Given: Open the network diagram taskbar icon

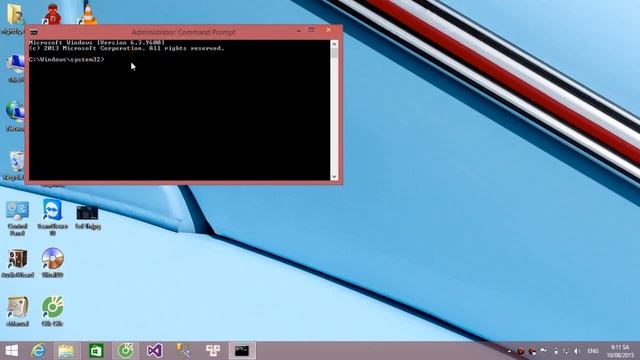Looking at the screenshot, I should coord(213,351).
